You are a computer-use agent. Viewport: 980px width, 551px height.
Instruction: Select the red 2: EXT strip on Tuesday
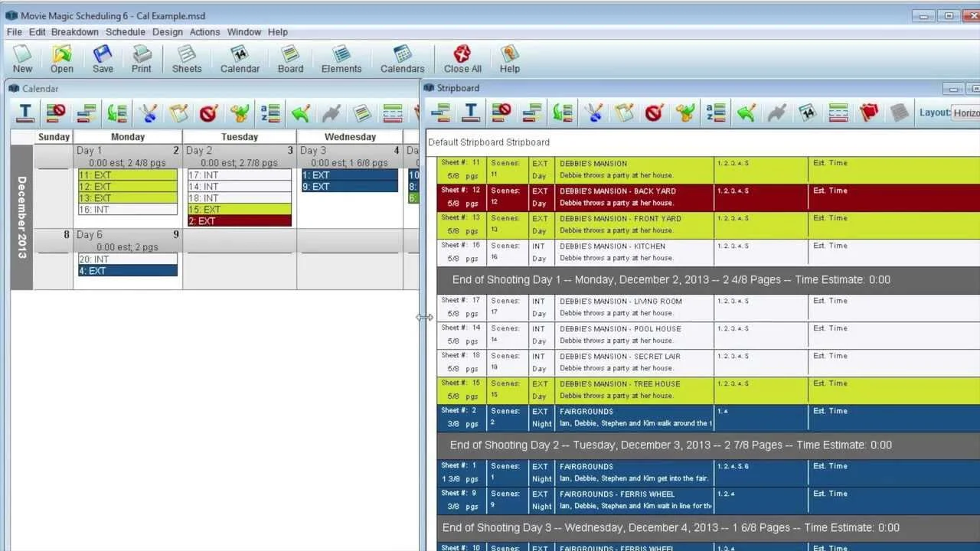pos(240,221)
